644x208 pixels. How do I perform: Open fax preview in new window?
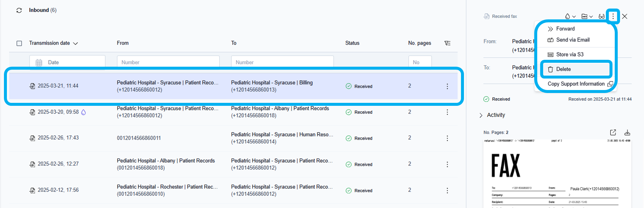[x=613, y=132]
